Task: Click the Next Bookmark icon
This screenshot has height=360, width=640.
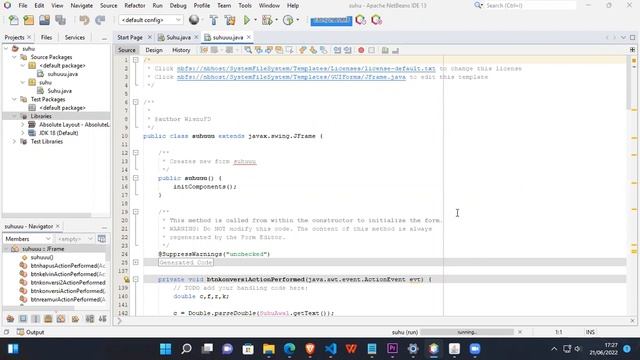Action: pos(313,50)
